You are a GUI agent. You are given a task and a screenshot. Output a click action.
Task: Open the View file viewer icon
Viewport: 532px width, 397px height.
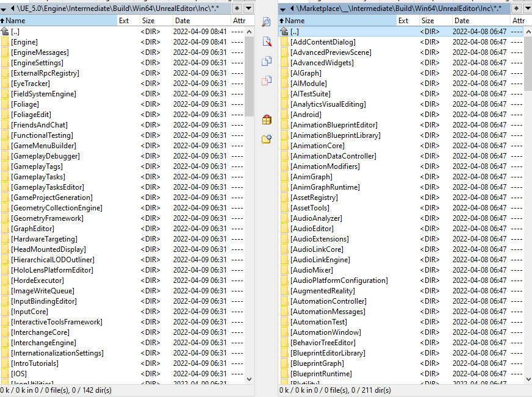[265, 21]
